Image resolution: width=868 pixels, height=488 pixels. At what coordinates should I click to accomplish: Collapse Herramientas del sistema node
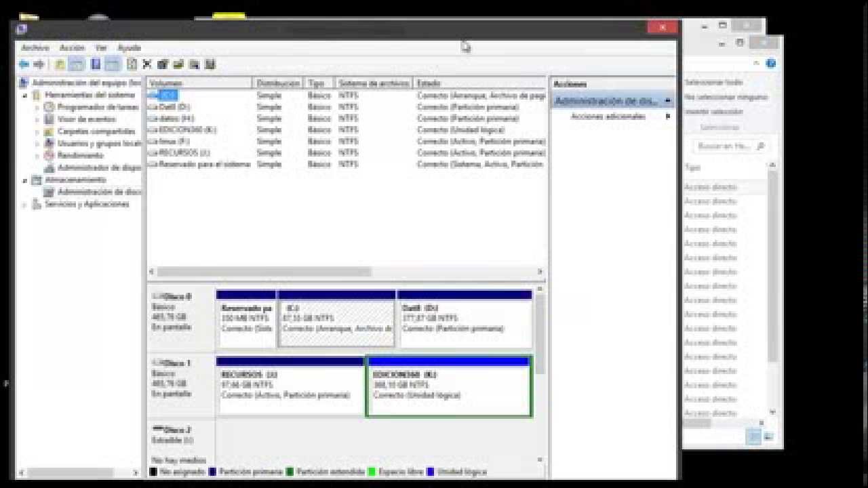pos(25,96)
